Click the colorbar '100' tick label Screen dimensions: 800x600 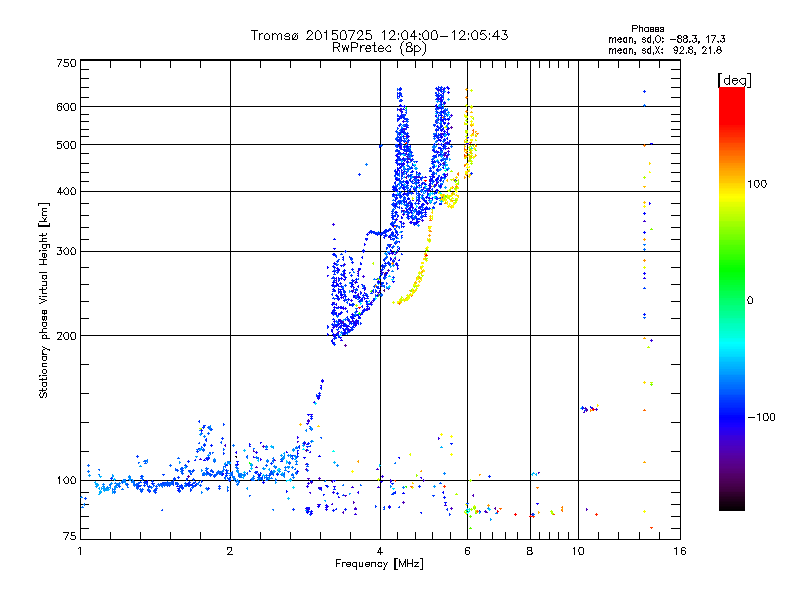[x=757, y=184]
